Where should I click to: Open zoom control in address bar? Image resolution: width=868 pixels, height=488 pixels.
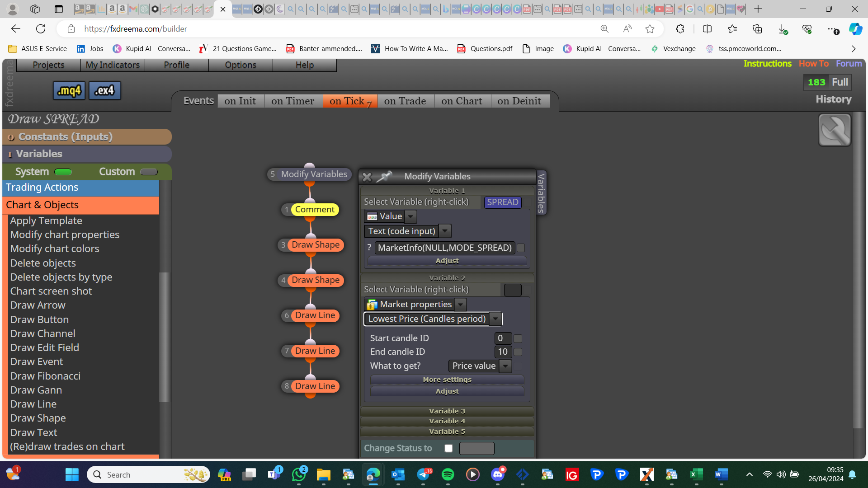click(x=604, y=29)
